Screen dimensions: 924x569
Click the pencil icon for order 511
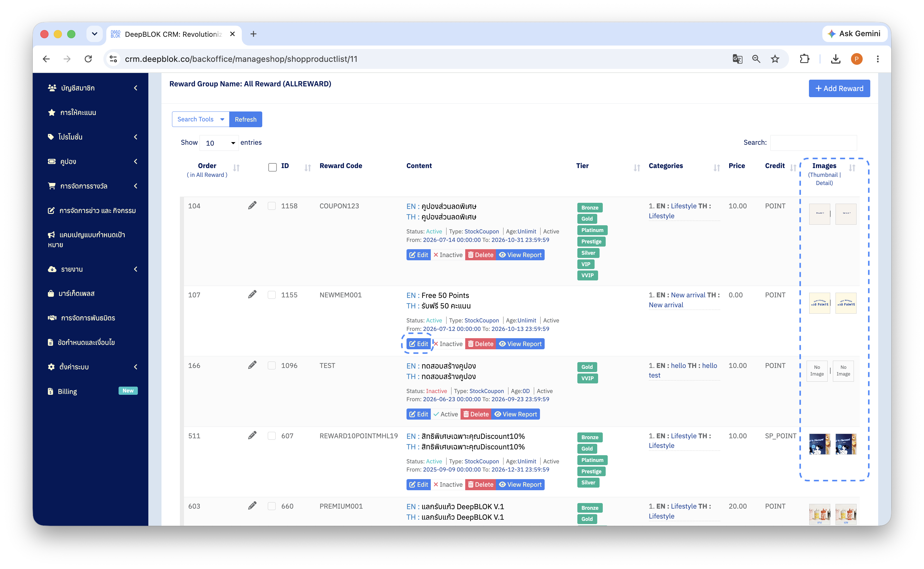[252, 435]
